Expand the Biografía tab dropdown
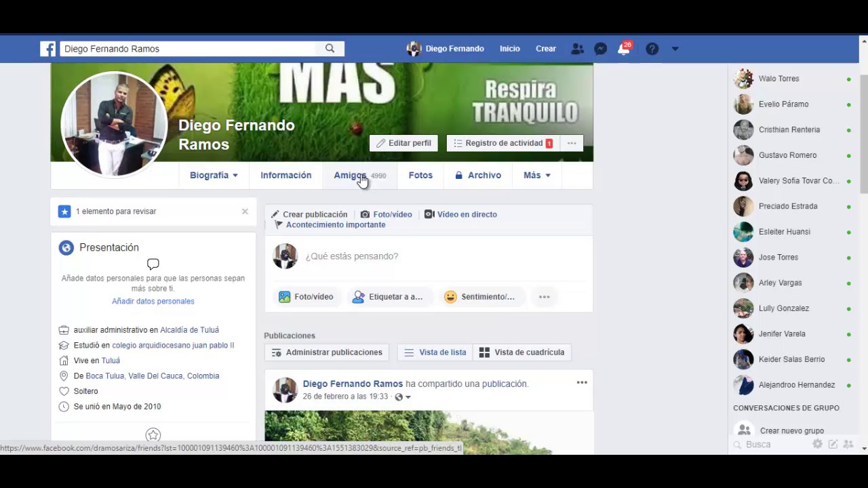The width and height of the screenshot is (868, 488). 214,175
